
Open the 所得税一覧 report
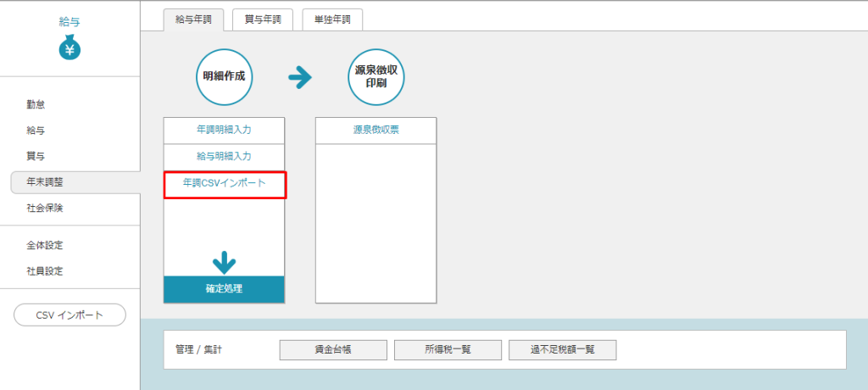pos(448,350)
